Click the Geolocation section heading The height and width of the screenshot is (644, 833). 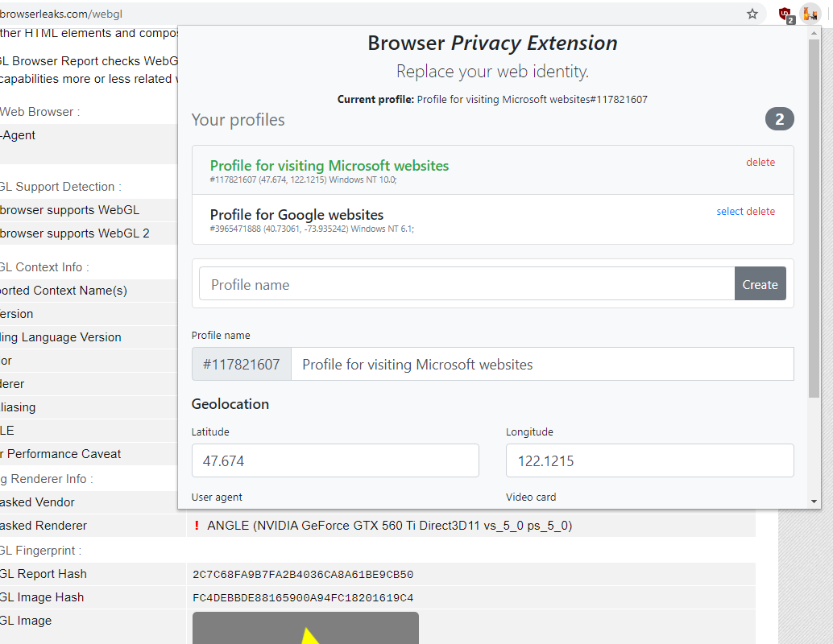[230, 404]
